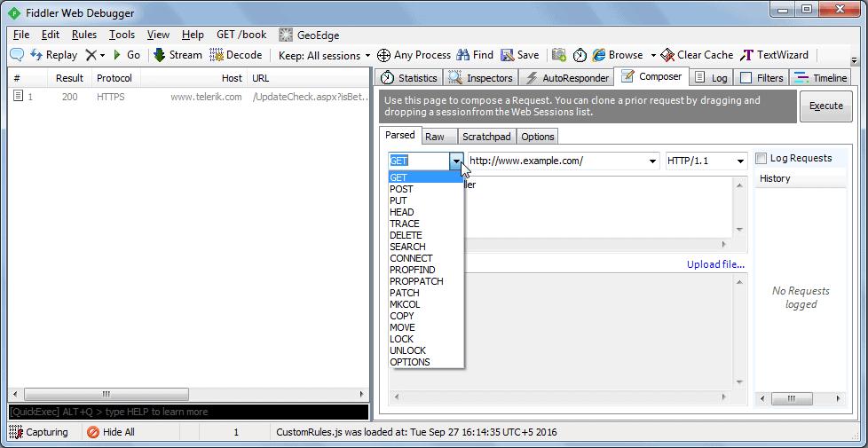868x448 pixels.
Task: Sort sessions by Protocol column header
Action: (114, 79)
